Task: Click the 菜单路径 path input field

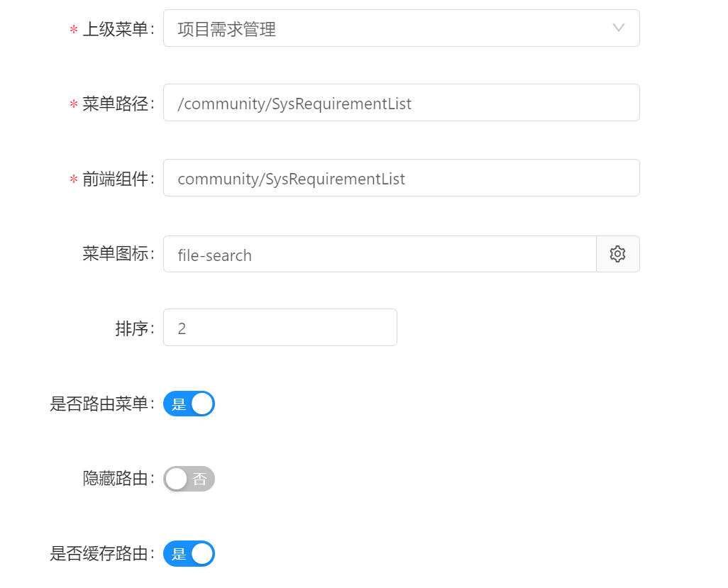Action: click(x=401, y=103)
